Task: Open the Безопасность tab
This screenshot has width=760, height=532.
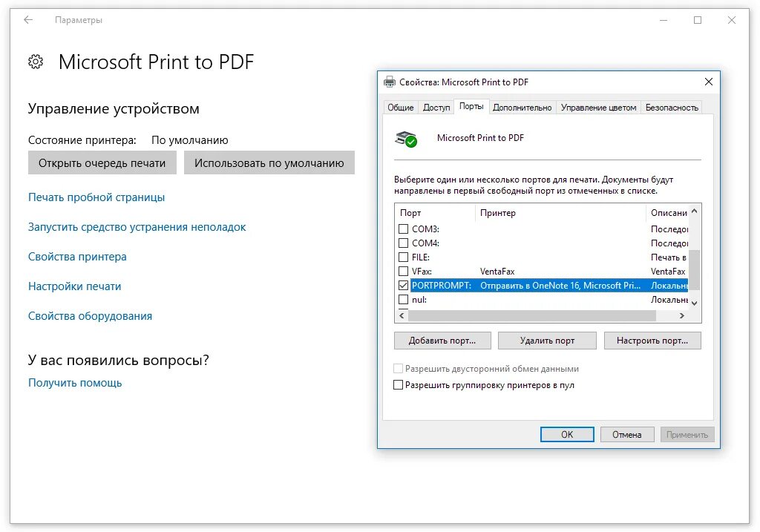Action: point(671,108)
